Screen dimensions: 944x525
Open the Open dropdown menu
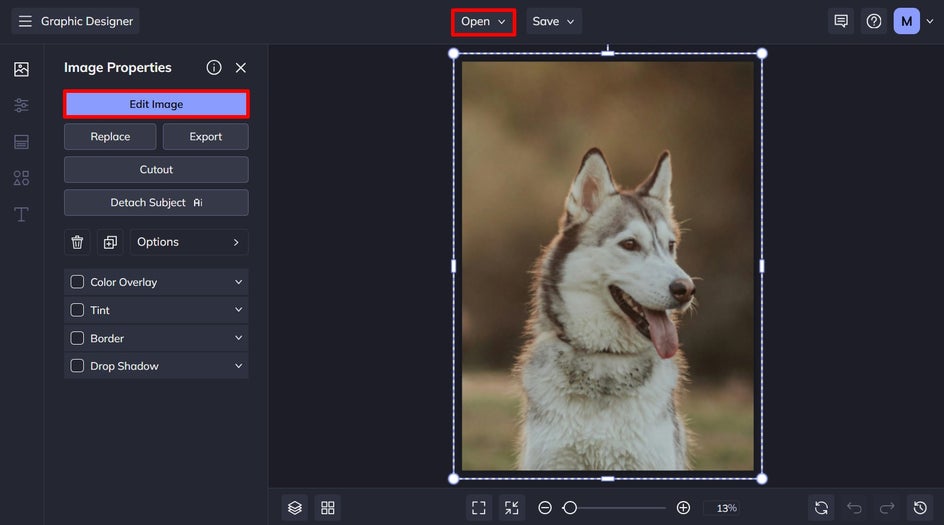484,21
